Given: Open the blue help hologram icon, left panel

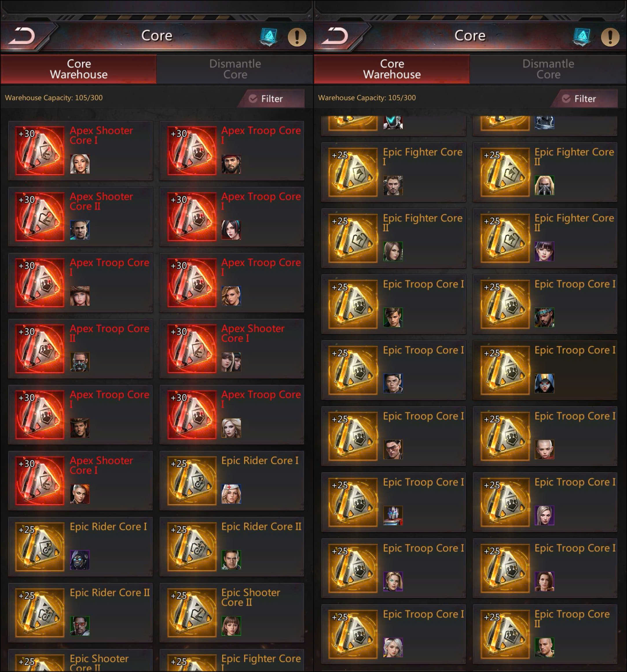Looking at the screenshot, I should pyautogui.click(x=269, y=36).
